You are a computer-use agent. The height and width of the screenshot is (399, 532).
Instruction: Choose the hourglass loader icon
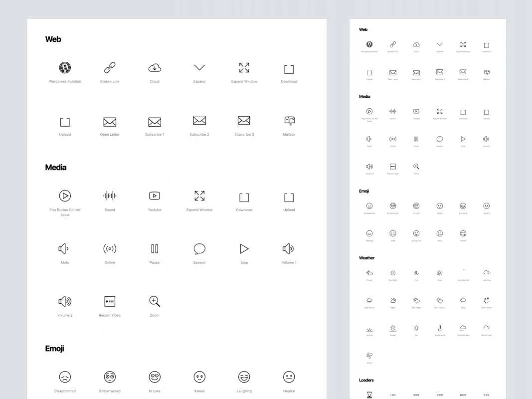tap(369, 395)
